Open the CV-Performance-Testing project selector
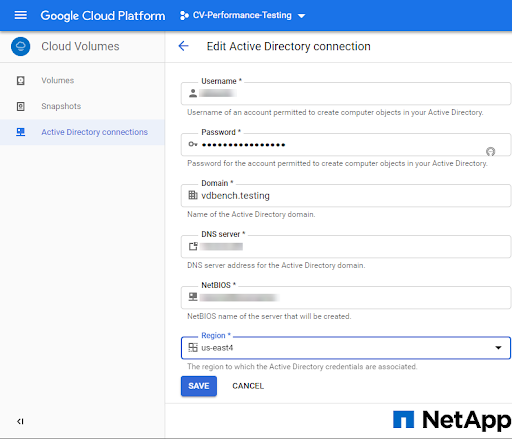Screen dimensions: 512x439 pos(242,15)
